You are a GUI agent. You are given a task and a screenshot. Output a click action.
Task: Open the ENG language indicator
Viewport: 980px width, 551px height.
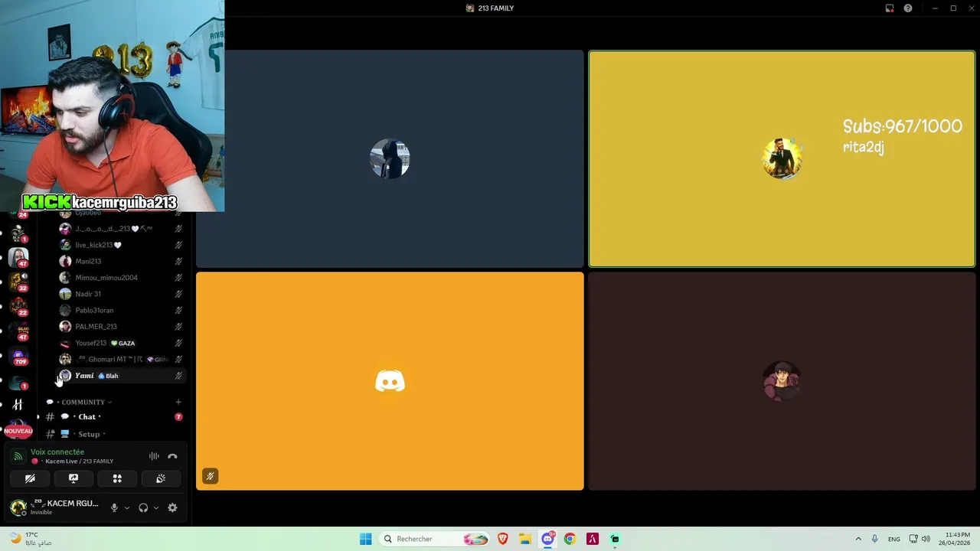894,539
